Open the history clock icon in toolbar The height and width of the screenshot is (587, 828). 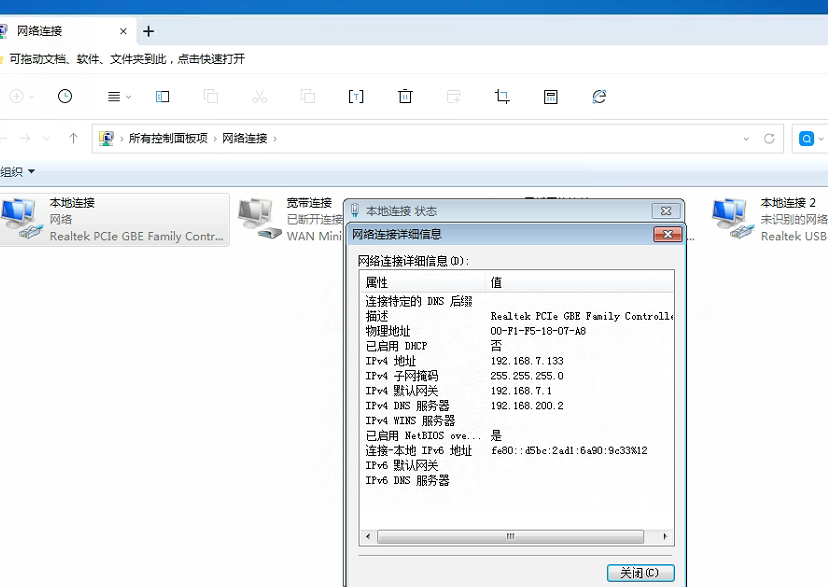point(65,96)
